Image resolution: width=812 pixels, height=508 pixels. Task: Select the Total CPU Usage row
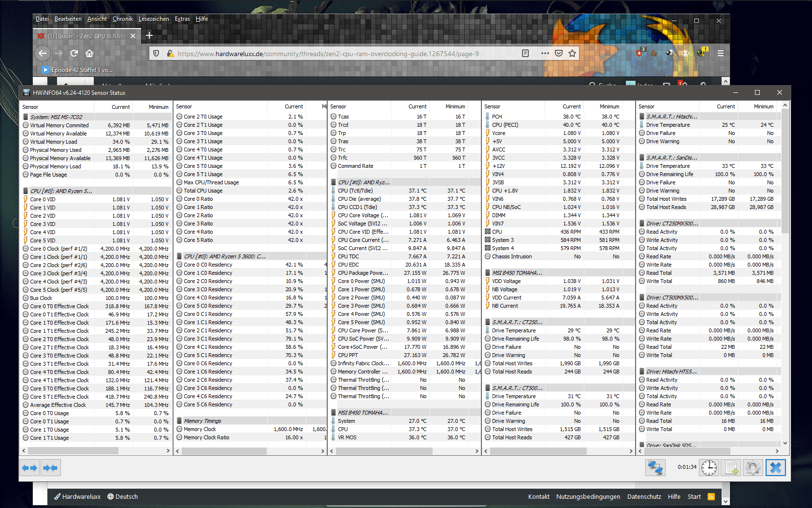coord(250,191)
